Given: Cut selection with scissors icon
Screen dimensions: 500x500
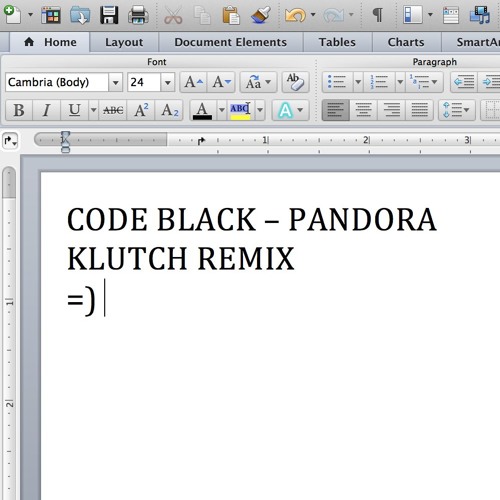Looking at the screenshot, I should pos(173,15).
